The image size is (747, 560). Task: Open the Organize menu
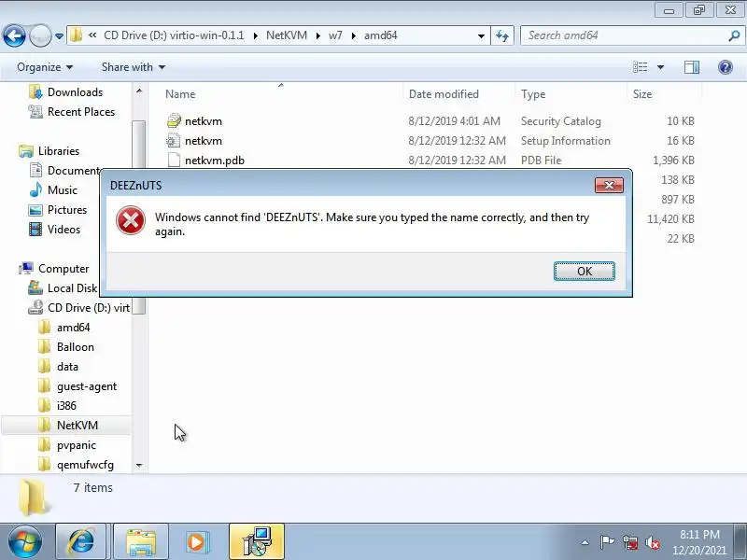point(45,67)
